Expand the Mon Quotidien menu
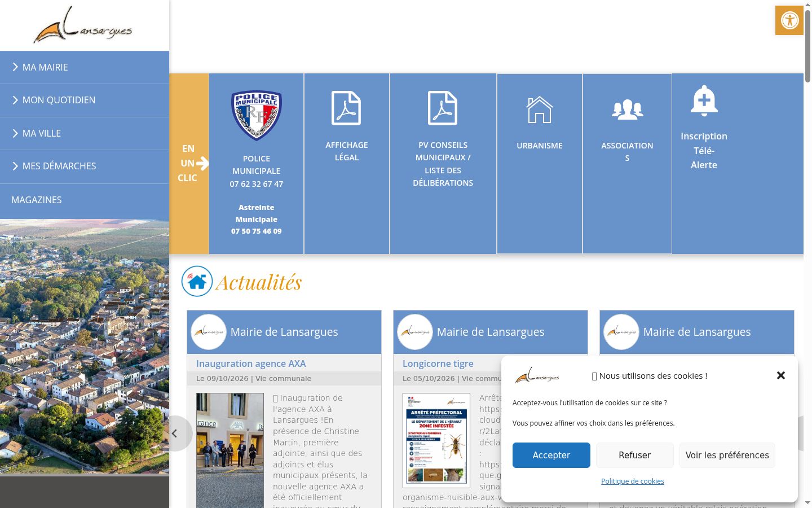 pyautogui.click(x=85, y=100)
